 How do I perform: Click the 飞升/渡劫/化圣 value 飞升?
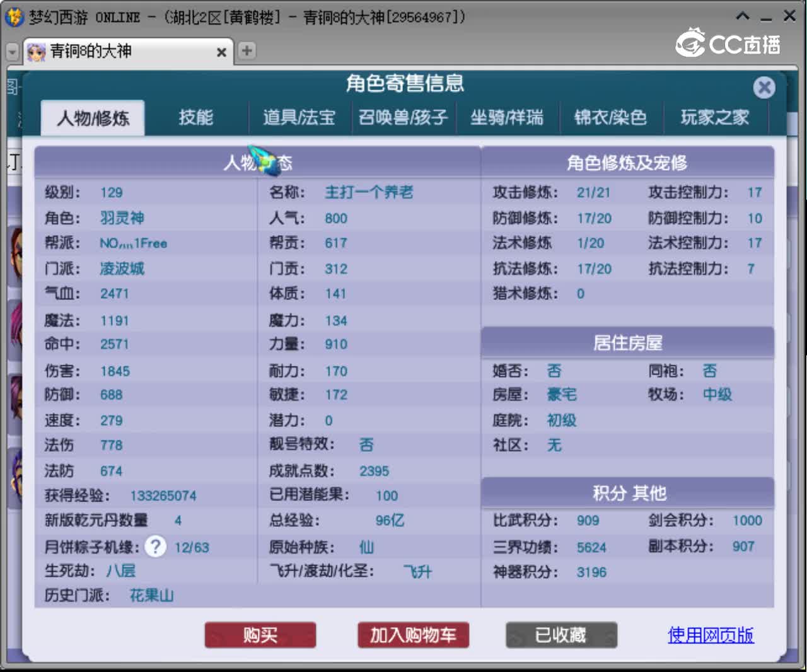coord(418,572)
